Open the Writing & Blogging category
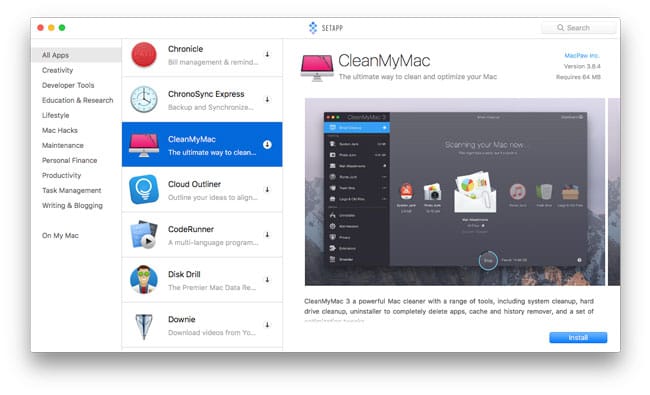The width and height of the screenshot is (650, 395). (x=72, y=205)
